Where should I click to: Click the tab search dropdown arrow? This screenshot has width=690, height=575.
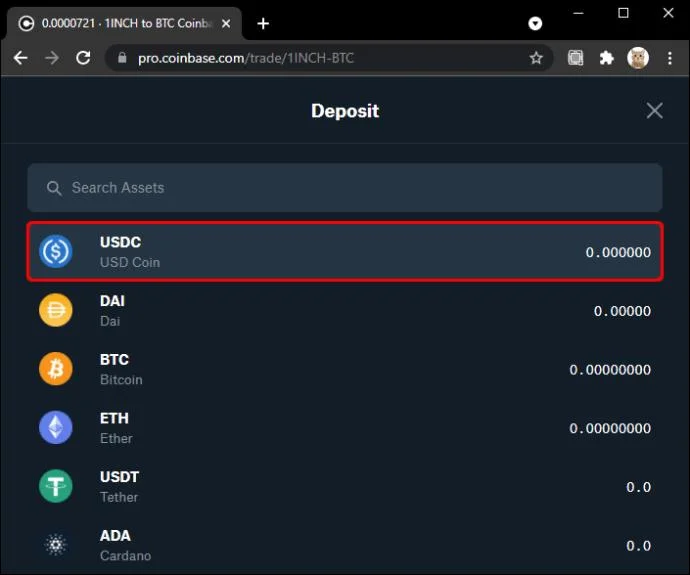pos(535,23)
